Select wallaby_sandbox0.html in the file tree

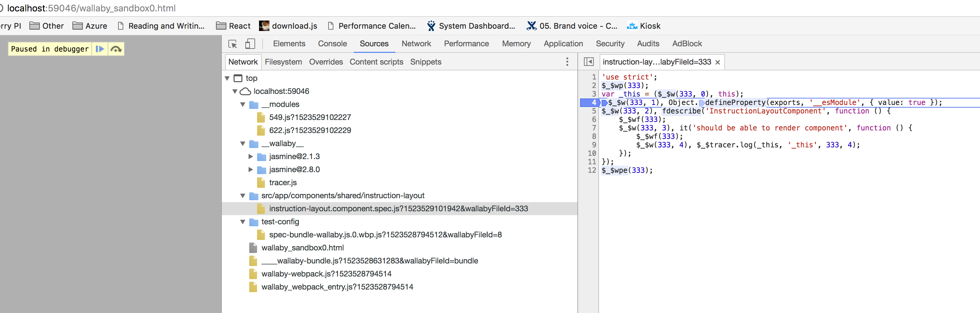(x=303, y=247)
